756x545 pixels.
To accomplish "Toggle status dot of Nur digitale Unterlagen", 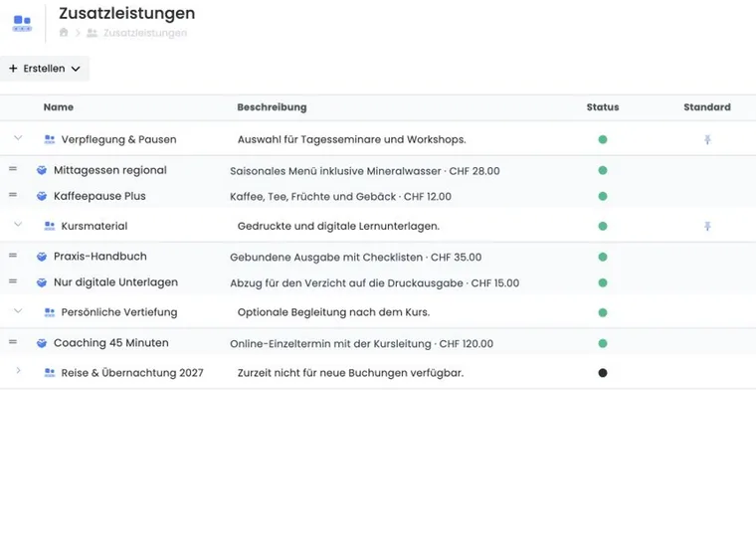I will pos(603,282).
